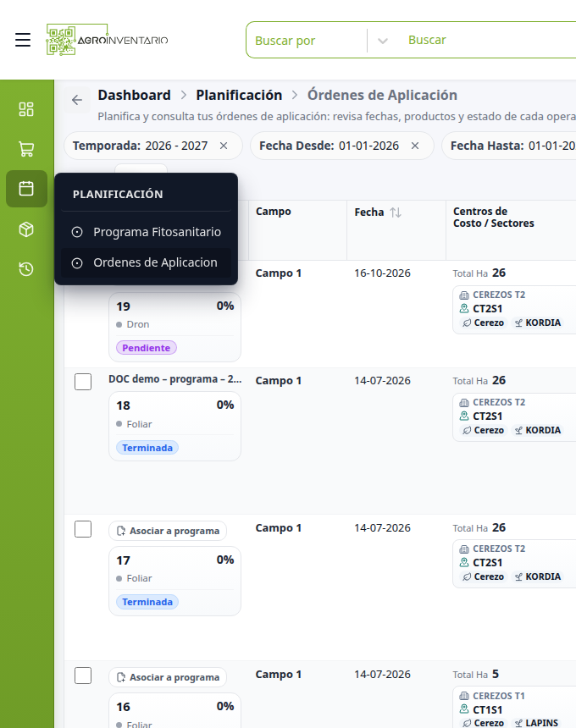
Task: Select checkbox for order 17
Action: (83, 529)
